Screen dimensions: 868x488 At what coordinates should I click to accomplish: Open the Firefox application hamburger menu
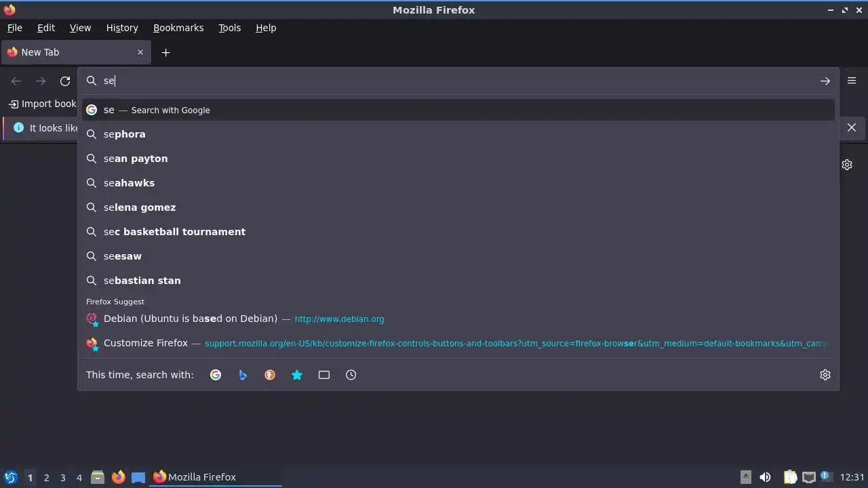[x=852, y=81]
